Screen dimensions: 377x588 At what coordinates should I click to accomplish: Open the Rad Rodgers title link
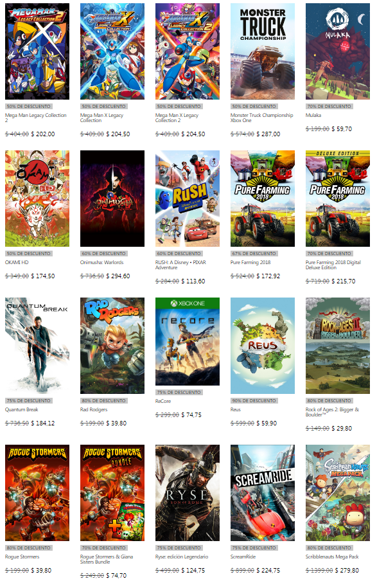(94, 409)
